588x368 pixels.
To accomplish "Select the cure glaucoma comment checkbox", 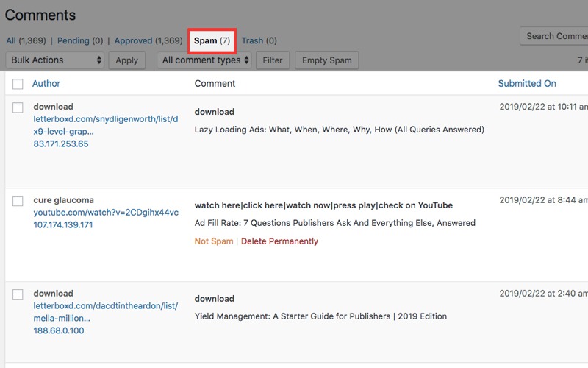I will (x=18, y=201).
